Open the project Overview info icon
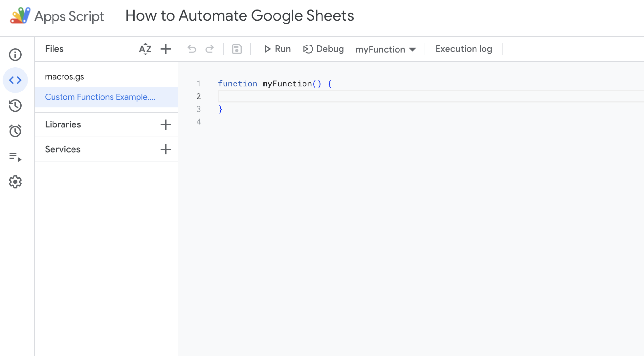 coord(15,54)
